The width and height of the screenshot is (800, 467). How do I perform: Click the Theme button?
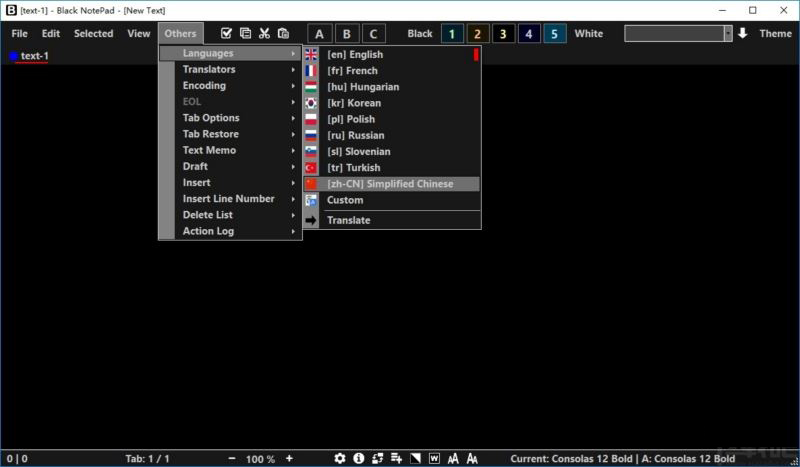pos(776,34)
